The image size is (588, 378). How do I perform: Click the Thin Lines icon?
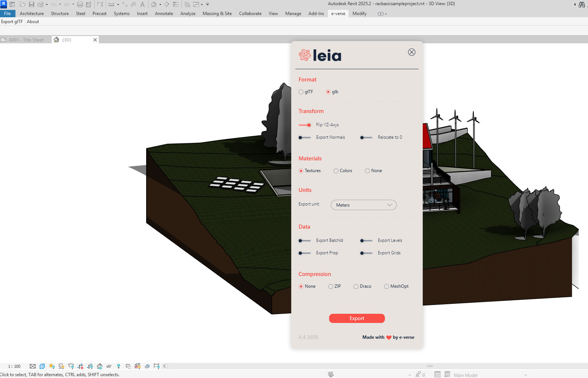176,4
